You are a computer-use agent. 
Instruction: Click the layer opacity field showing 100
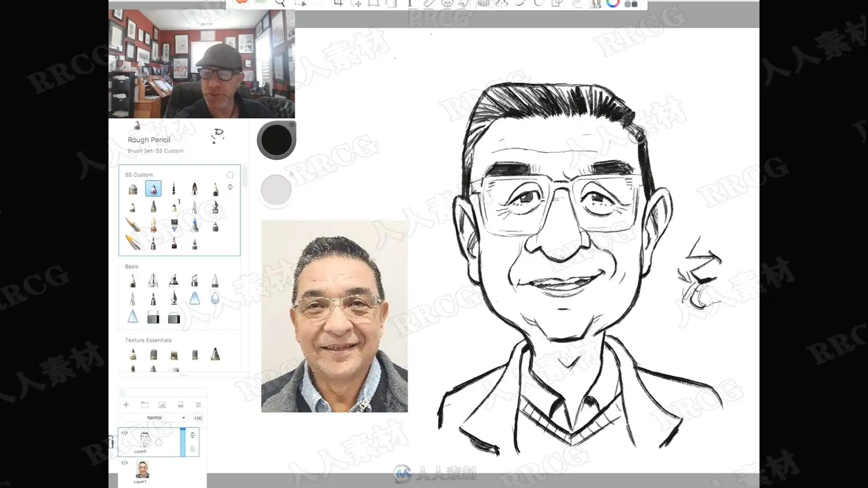[198, 418]
